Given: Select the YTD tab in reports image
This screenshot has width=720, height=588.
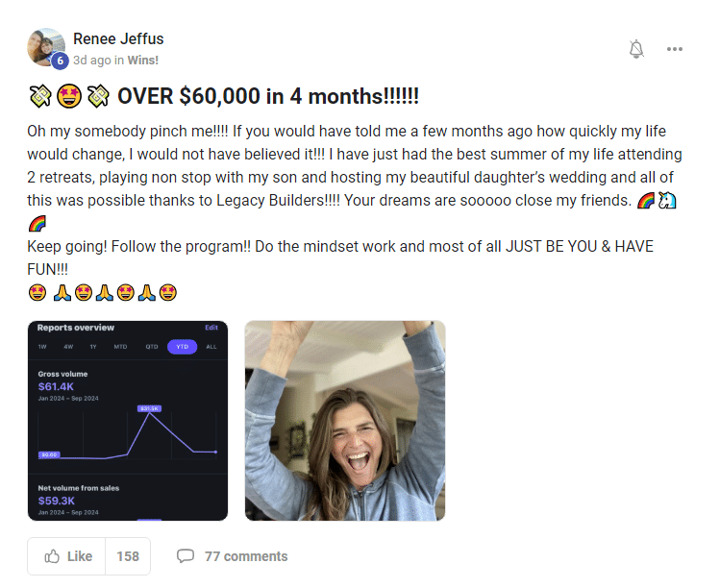Looking at the screenshot, I should (x=183, y=347).
